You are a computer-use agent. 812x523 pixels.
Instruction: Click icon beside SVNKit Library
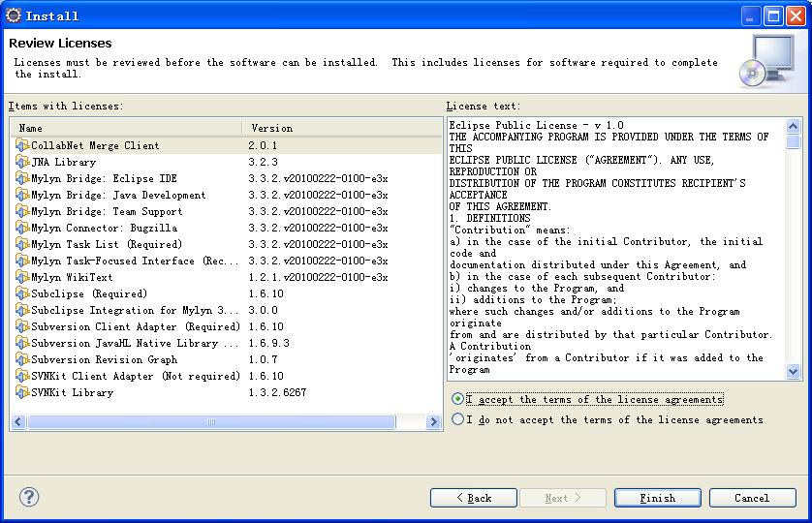click(x=21, y=392)
